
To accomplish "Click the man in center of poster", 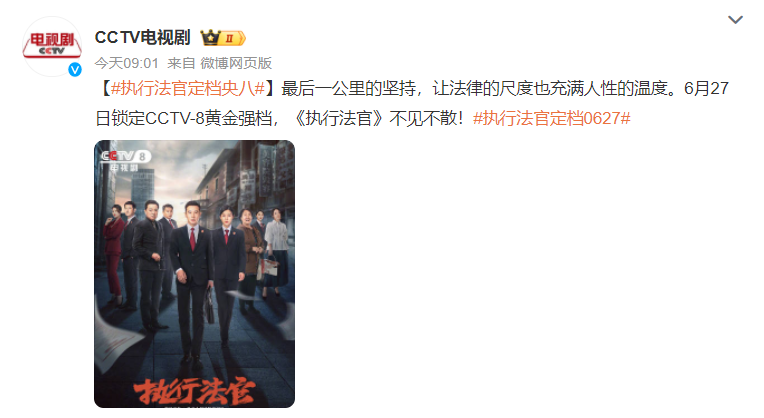I will (x=193, y=283).
